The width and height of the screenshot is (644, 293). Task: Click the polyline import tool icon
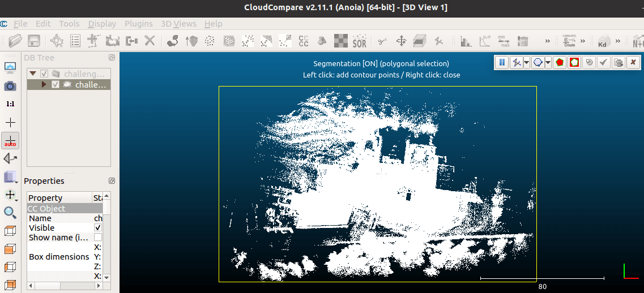tap(517, 62)
